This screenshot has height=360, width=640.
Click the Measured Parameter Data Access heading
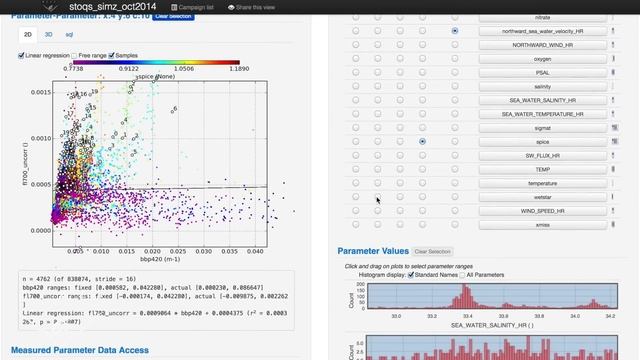80,350
